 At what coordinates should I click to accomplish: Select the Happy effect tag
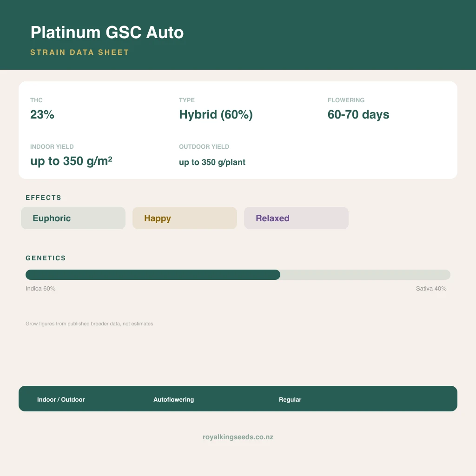pyautogui.click(x=185, y=218)
